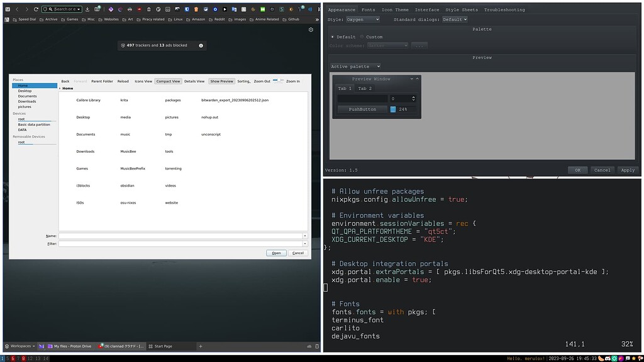Click Open in the file dialog
Image resolution: width=644 pixels, height=362 pixels.
coord(276,253)
